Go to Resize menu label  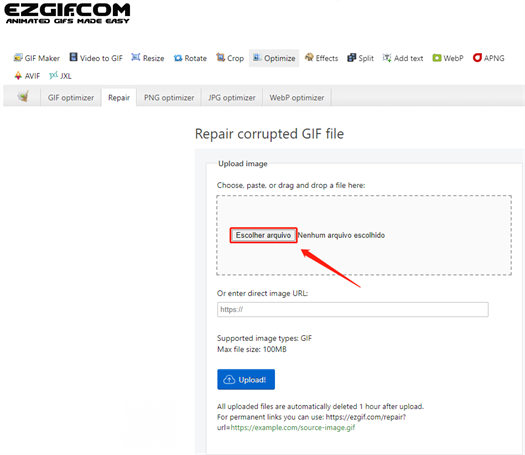154,58
